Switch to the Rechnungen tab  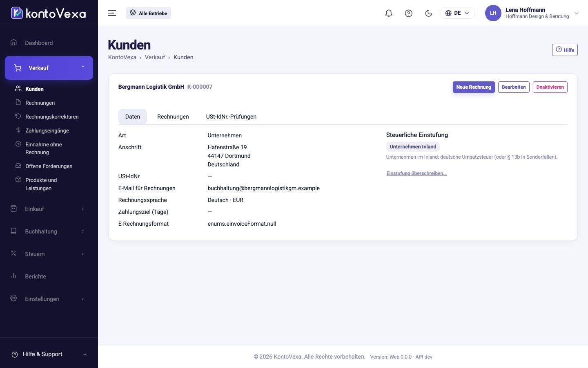[173, 117]
